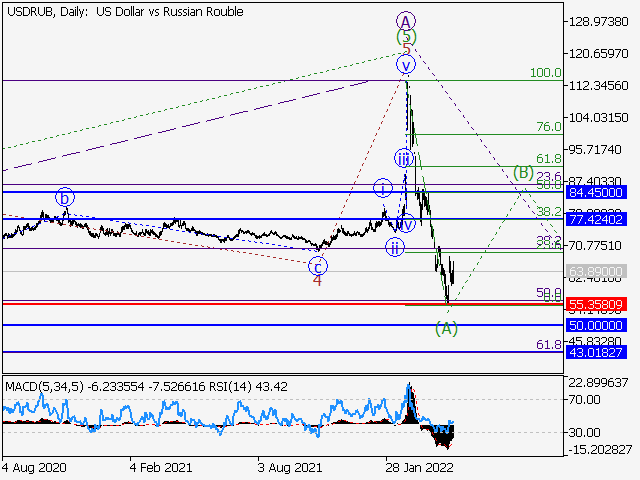Select the purple 61.8 label near 43.01827

[549, 345]
